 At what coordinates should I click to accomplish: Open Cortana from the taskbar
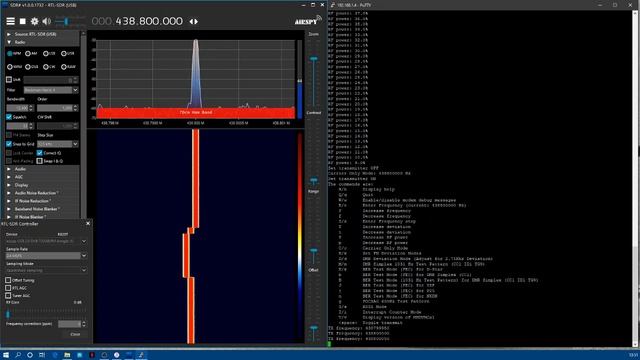point(30,355)
